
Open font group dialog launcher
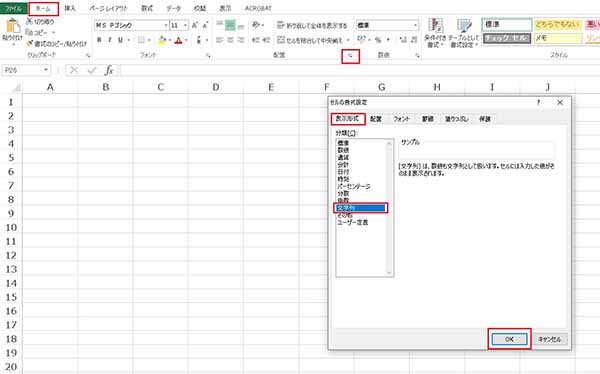208,56
